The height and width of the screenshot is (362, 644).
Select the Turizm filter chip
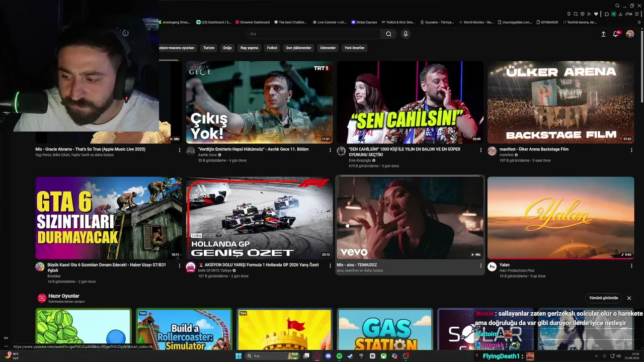(x=209, y=48)
